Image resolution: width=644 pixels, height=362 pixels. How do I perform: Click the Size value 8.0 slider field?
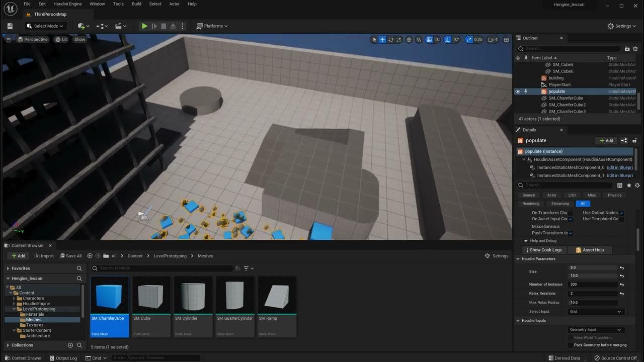point(593,268)
